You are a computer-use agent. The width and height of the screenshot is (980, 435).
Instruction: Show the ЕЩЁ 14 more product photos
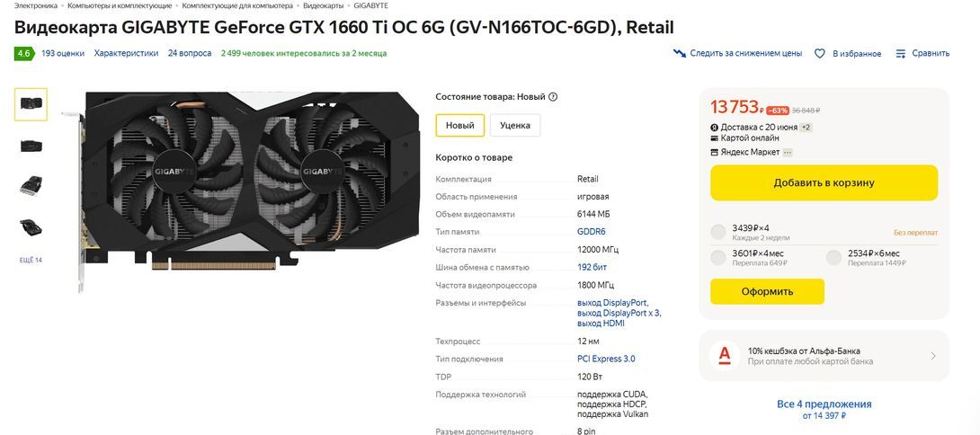pos(31,260)
